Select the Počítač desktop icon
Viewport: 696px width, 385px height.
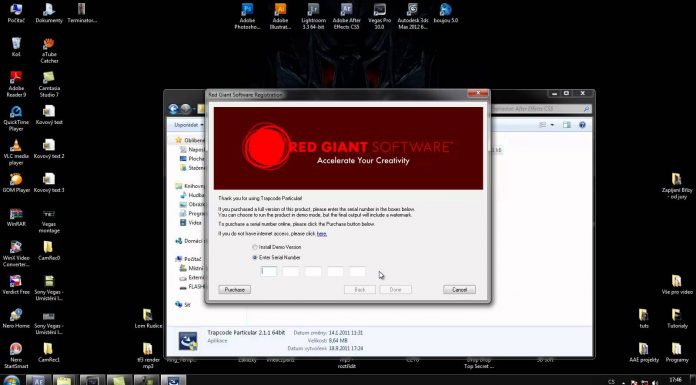(x=16, y=13)
